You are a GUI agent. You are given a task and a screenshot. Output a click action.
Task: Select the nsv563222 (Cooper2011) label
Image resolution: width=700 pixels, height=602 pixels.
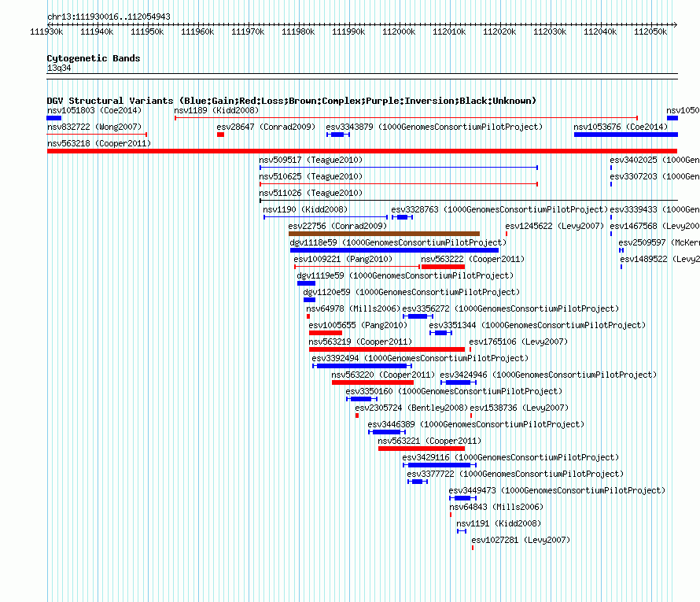pos(473,259)
